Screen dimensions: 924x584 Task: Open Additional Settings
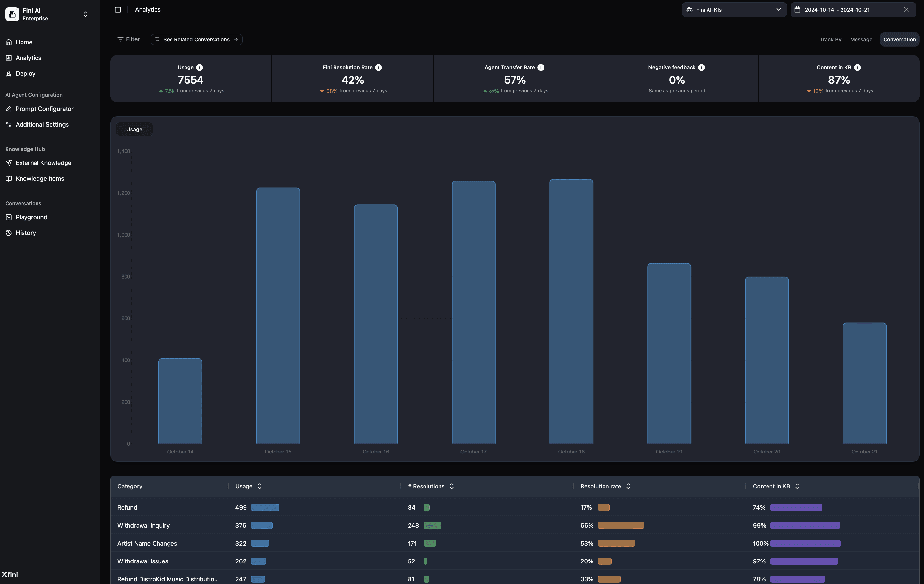point(42,125)
